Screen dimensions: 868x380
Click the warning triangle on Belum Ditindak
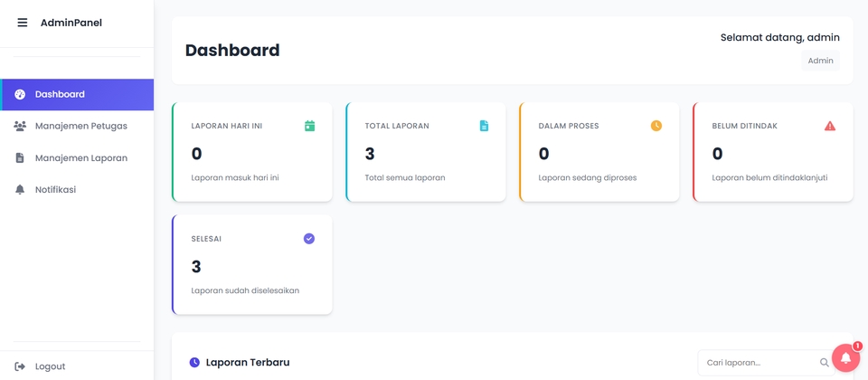830,126
